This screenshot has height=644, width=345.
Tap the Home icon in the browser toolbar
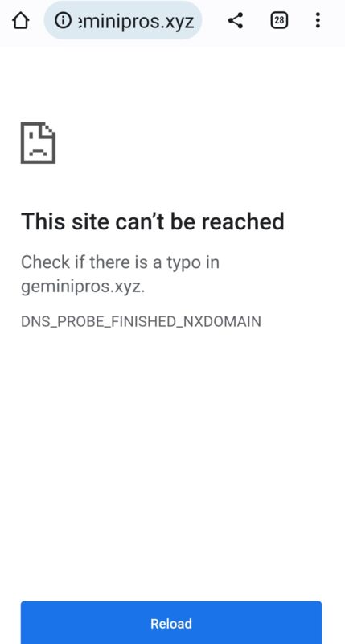(21, 20)
